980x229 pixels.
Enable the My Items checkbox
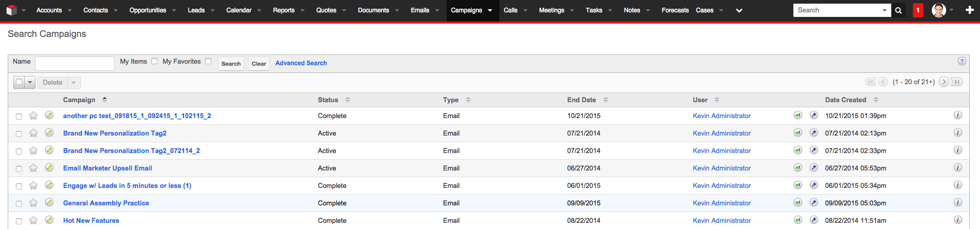click(154, 61)
